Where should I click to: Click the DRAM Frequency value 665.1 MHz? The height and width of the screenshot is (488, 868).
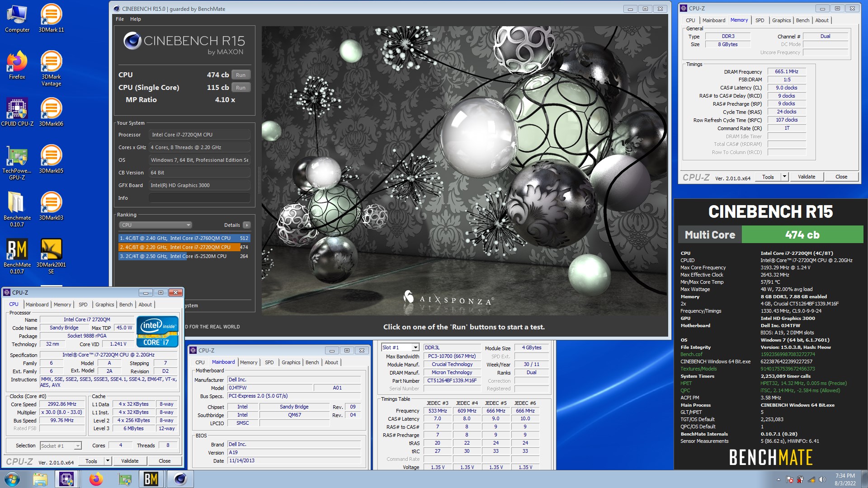point(787,71)
